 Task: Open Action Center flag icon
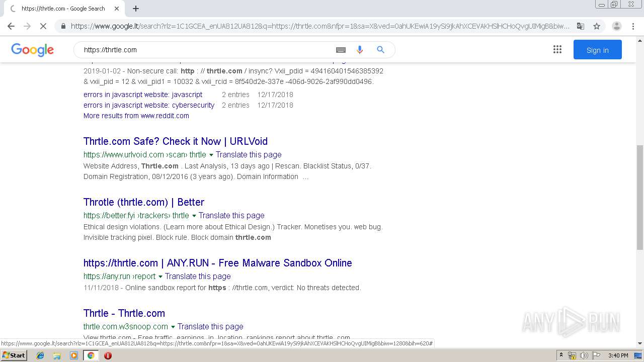tap(595, 355)
